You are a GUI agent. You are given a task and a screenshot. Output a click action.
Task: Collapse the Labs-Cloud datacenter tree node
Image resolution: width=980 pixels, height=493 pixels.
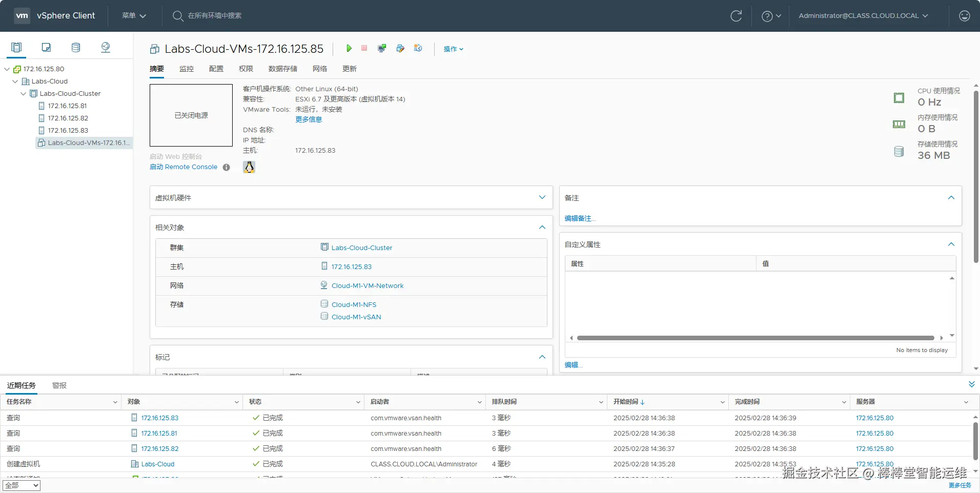point(15,81)
